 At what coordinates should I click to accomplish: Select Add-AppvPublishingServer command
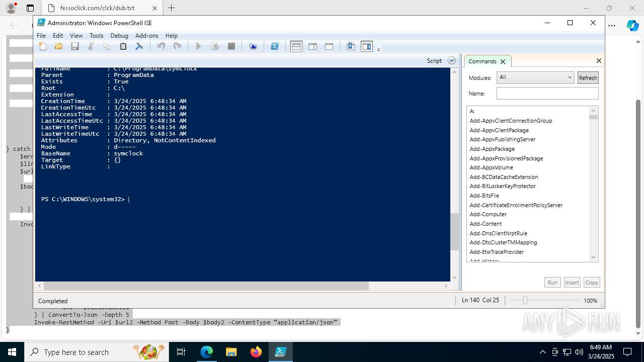click(503, 139)
